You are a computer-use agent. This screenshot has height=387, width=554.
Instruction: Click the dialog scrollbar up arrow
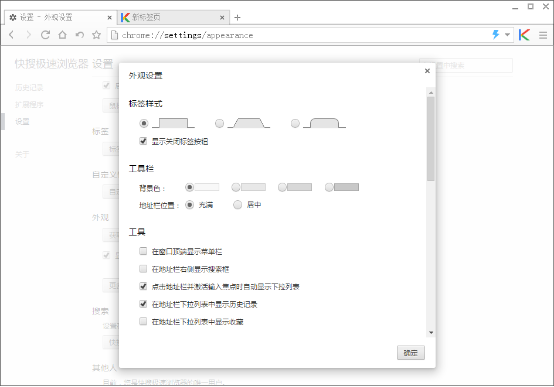pyautogui.click(x=431, y=93)
